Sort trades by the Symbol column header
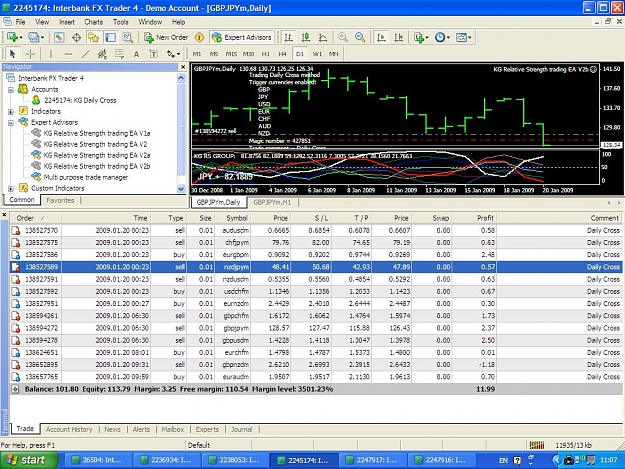The image size is (625, 469). (x=233, y=218)
